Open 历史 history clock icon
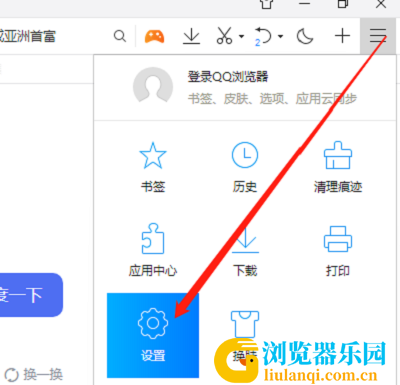 pyautogui.click(x=245, y=168)
